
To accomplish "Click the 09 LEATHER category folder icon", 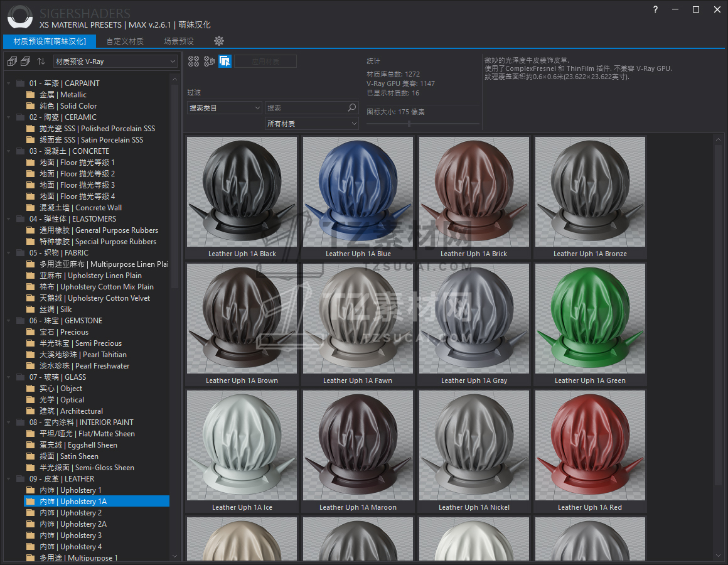I will pos(21,478).
